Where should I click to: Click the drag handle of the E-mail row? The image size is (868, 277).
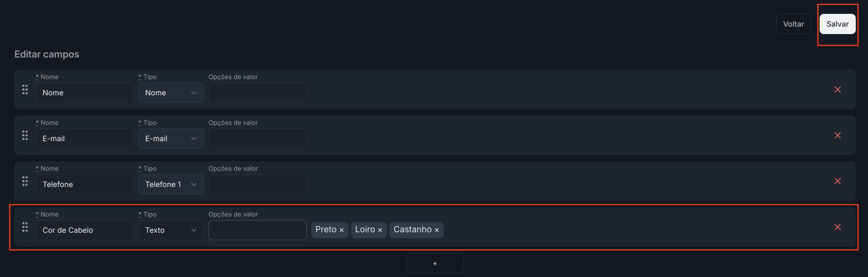(25, 136)
